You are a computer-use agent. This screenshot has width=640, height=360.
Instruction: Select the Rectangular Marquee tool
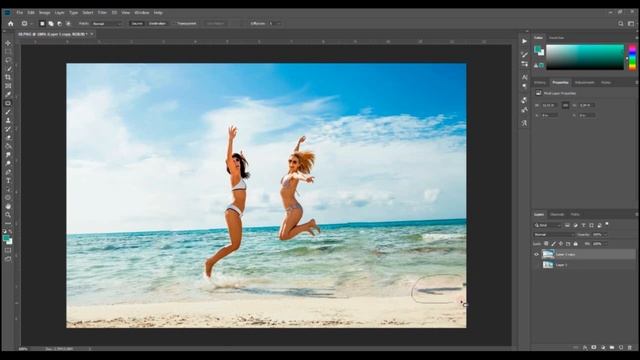(x=8, y=52)
